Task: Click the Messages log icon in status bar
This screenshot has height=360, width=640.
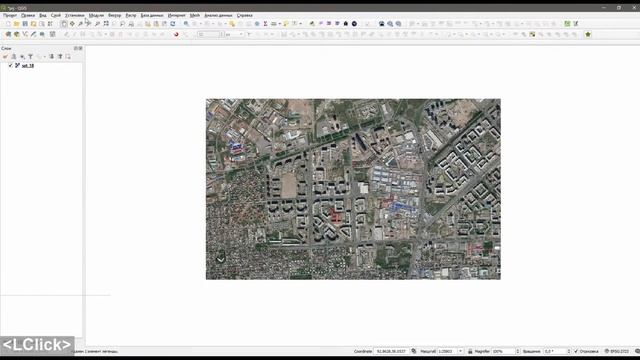Action: coord(637,351)
